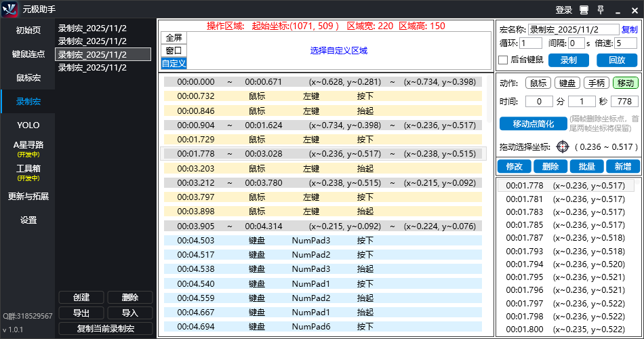Image resolution: width=644 pixels, height=339 pixels.
Task: Click the blue 复制 link
Action: [x=629, y=30]
